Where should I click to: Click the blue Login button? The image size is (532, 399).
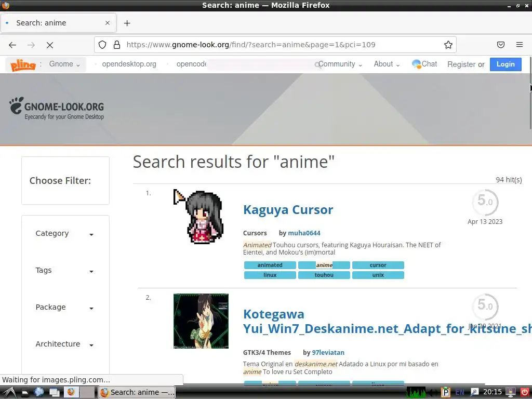tap(506, 64)
